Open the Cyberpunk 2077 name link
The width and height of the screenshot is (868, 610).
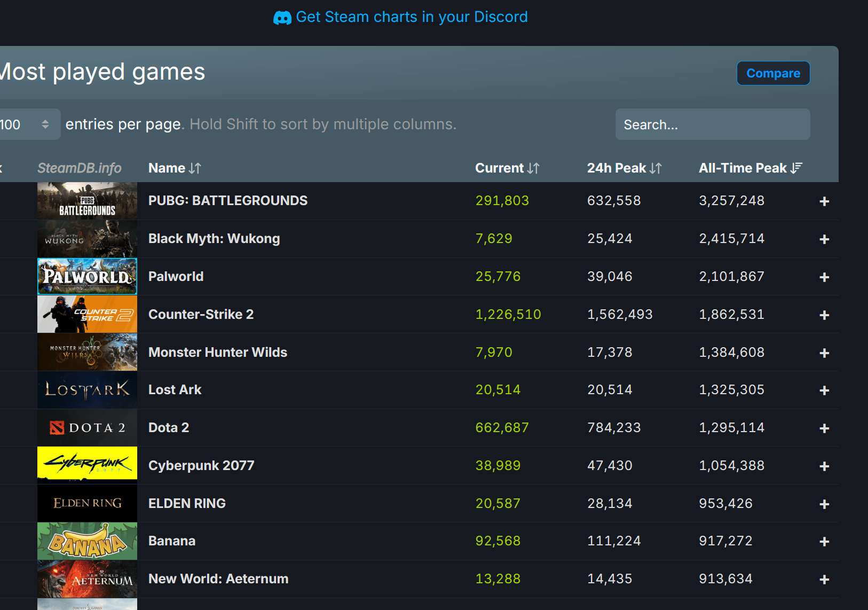coord(201,466)
